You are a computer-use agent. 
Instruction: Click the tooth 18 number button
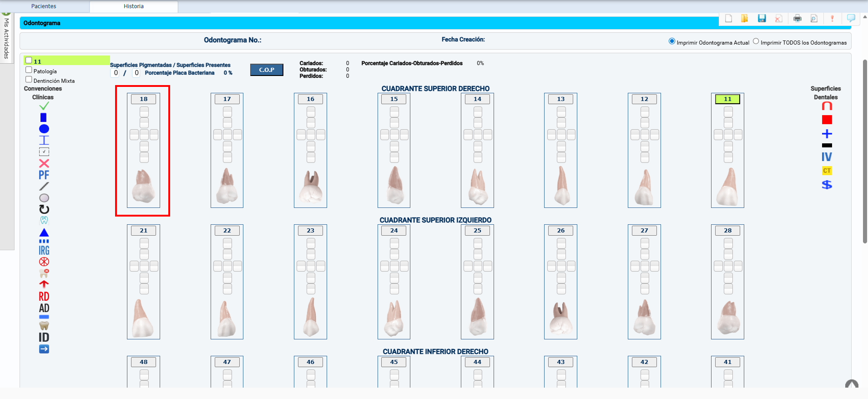pyautogui.click(x=143, y=99)
